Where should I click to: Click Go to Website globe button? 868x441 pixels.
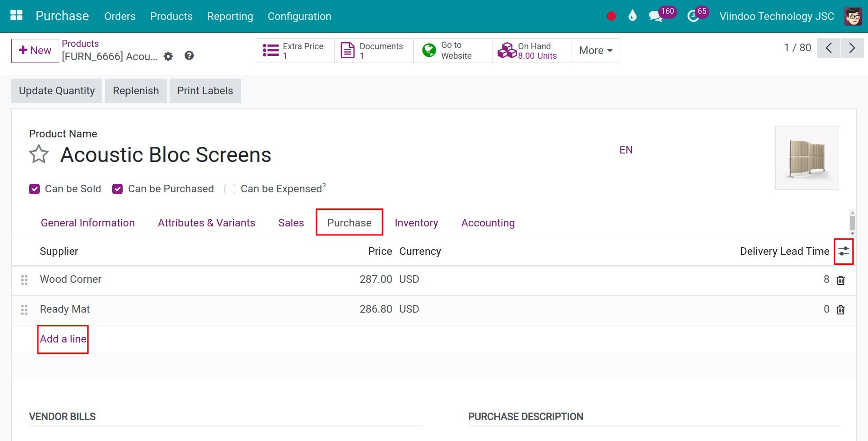(x=453, y=51)
